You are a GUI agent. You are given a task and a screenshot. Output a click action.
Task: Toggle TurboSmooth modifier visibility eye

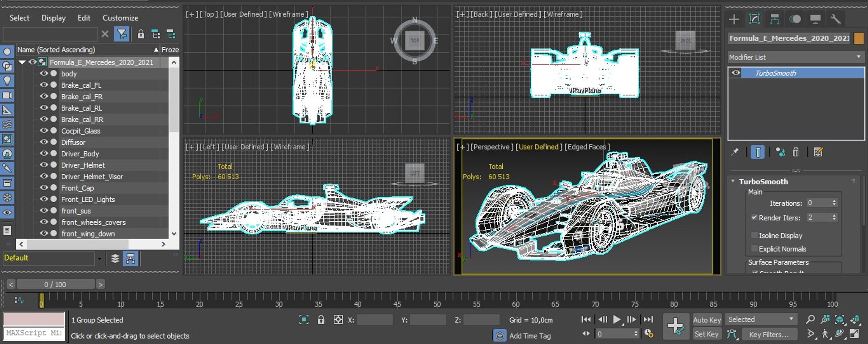point(736,73)
